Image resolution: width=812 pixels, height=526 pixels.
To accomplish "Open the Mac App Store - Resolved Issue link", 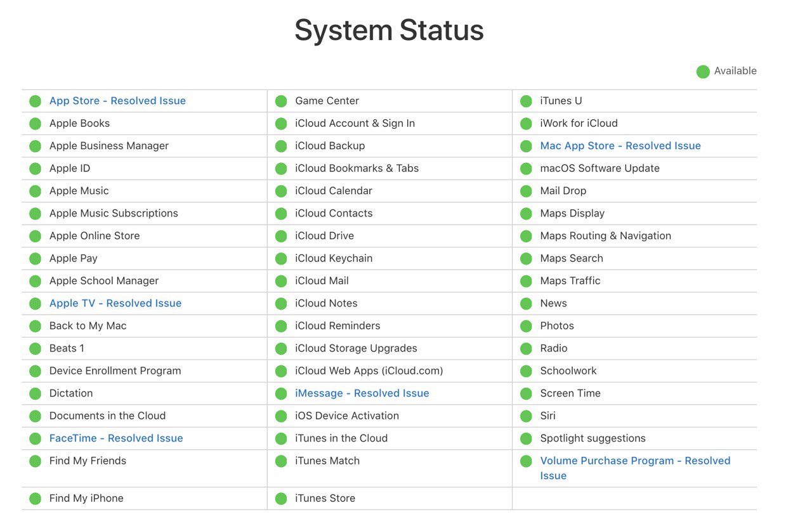I will point(620,146).
